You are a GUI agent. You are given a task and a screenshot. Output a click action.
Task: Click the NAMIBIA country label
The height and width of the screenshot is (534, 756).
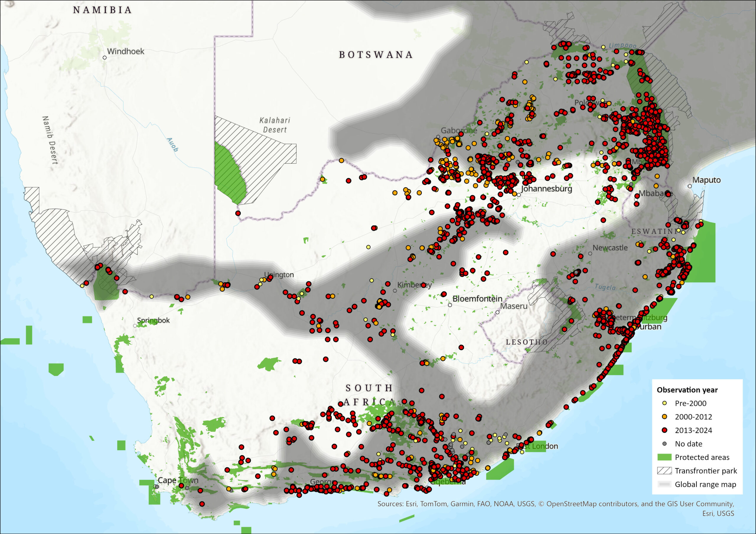[x=102, y=10]
